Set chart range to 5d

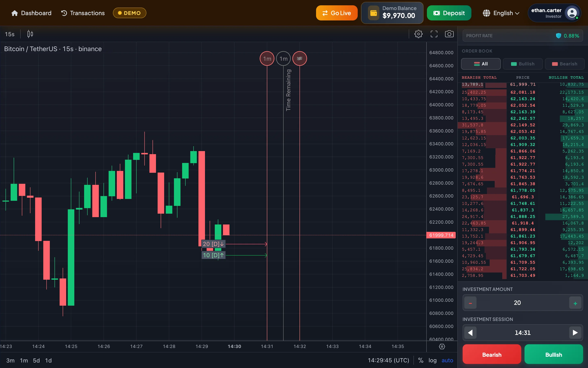[x=37, y=360]
